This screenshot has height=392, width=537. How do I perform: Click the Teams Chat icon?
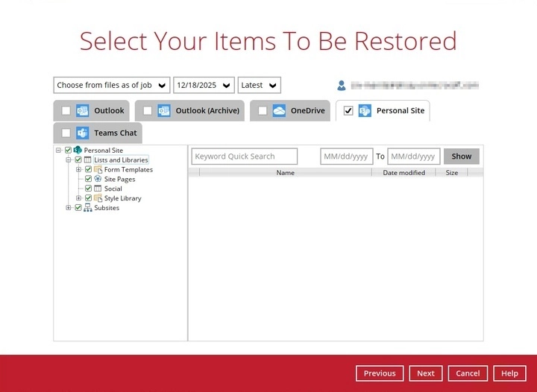[x=82, y=133]
